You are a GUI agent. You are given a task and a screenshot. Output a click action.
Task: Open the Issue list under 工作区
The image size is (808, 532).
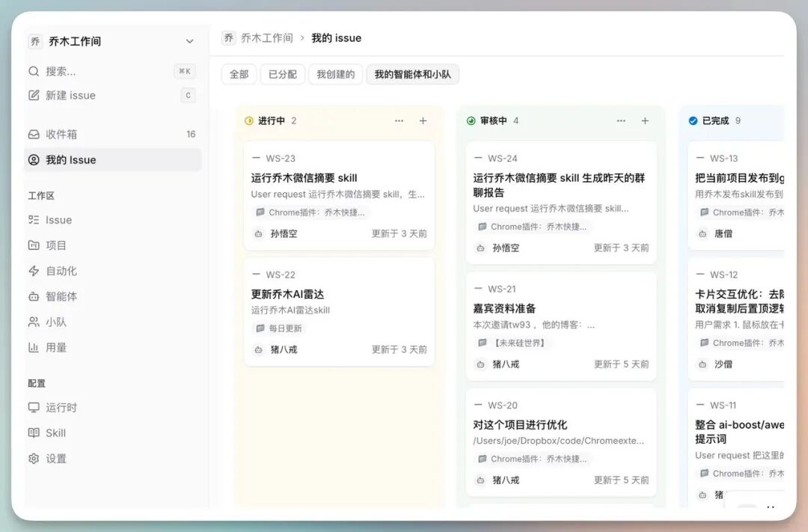(112, 219)
